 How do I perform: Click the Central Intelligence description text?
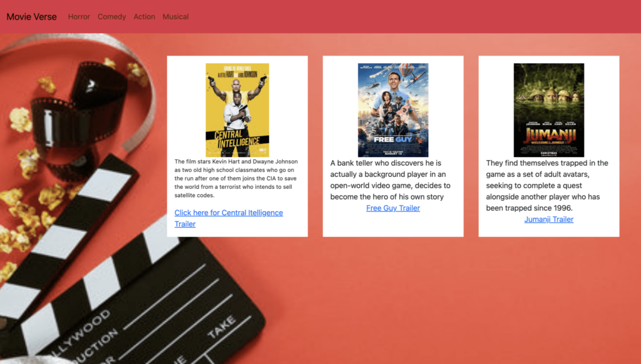pos(237,178)
